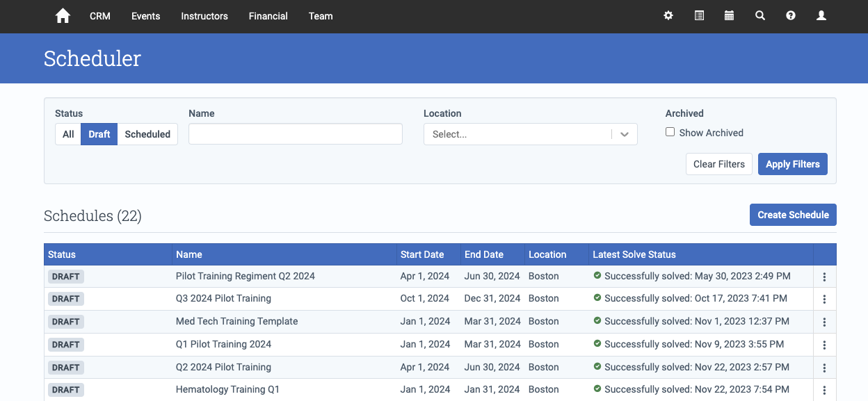868x401 pixels.
Task: Click the 'Schedules (22)' heading
Action: 93,216
